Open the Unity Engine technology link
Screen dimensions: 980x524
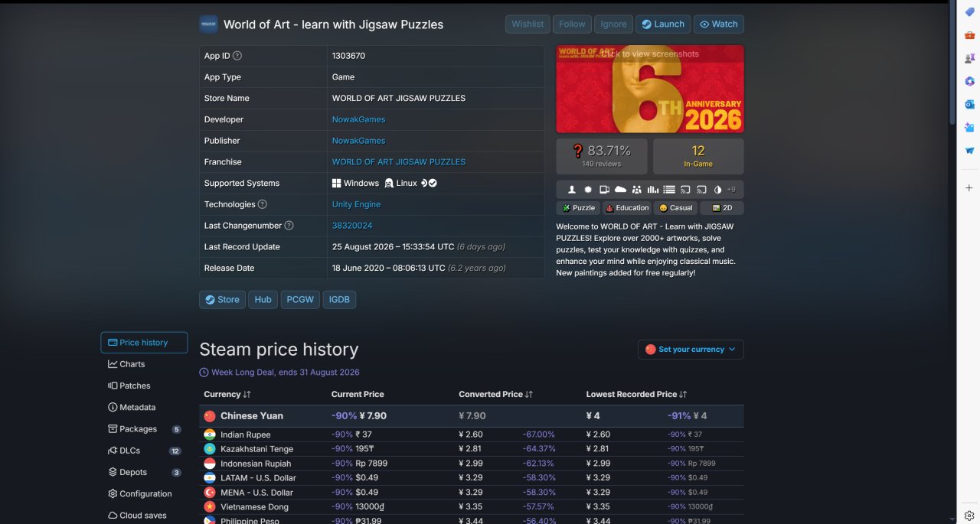[x=356, y=204]
